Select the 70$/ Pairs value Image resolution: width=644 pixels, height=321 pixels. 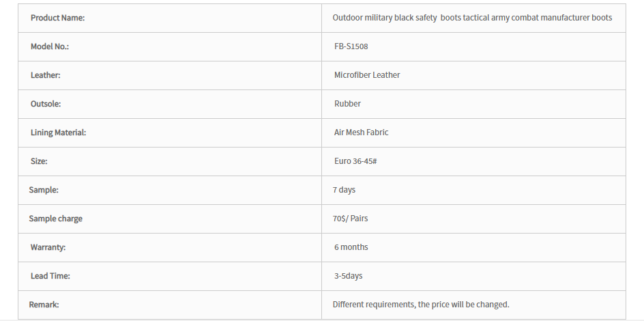tap(351, 219)
